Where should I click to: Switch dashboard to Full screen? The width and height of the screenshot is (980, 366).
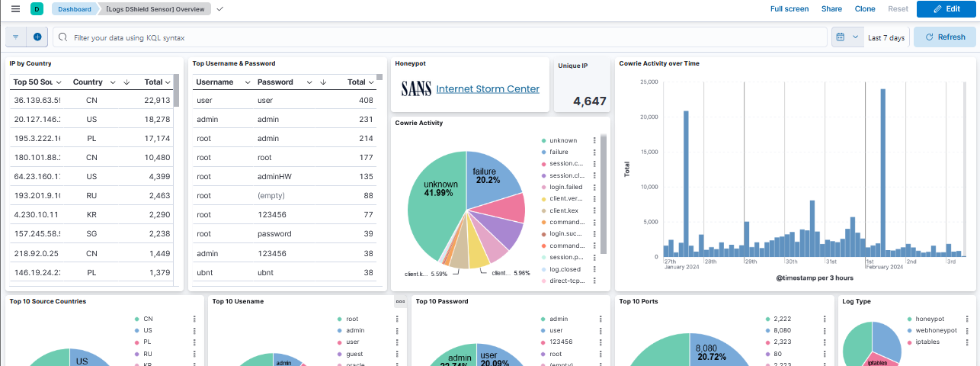click(x=789, y=9)
